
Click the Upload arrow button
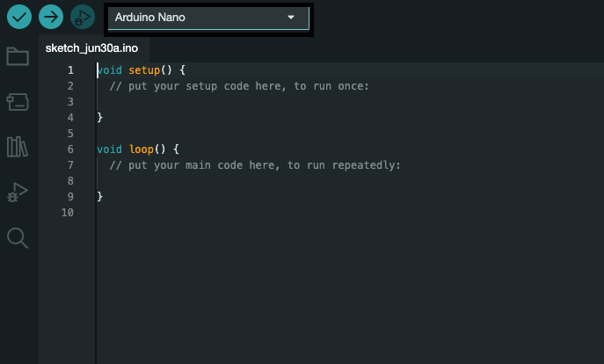(51, 17)
